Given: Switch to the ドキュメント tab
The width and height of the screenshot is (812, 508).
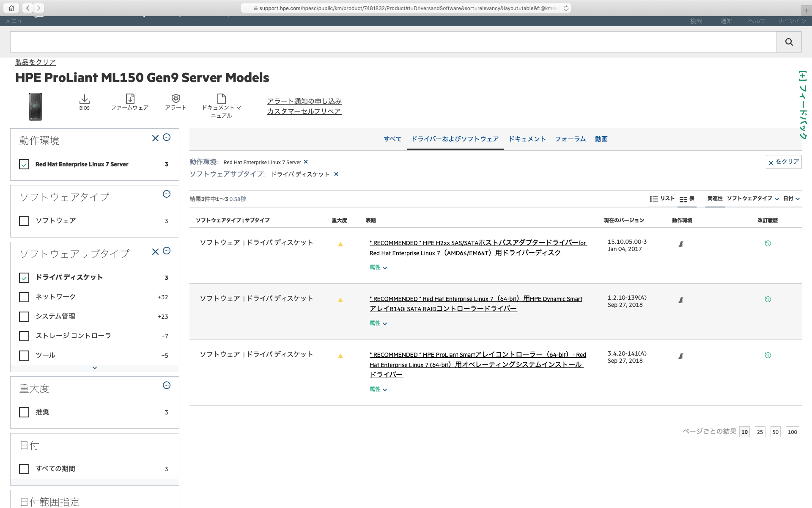Looking at the screenshot, I should pos(527,139).
